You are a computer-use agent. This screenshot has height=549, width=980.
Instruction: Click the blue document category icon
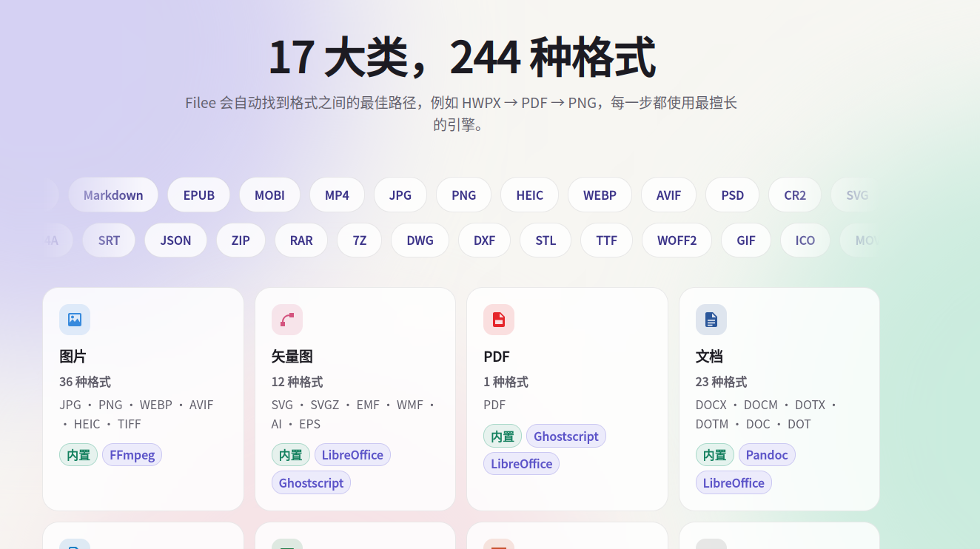coord(711,320)
